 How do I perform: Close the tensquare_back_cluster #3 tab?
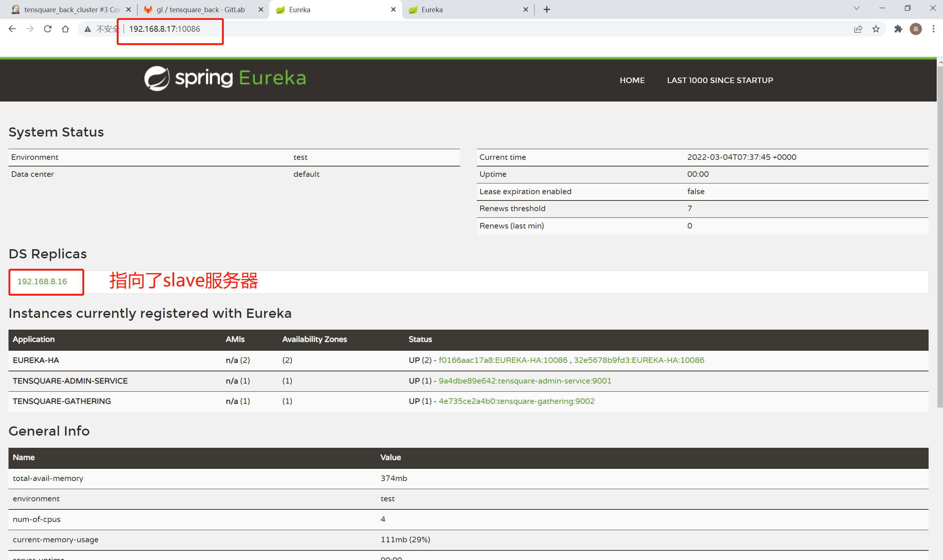[128, 10]
